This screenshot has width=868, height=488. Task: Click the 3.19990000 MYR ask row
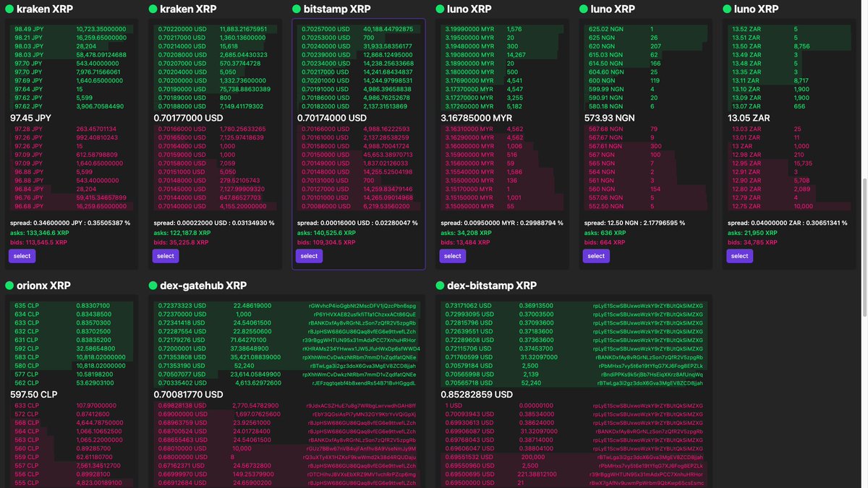point(501,29)
